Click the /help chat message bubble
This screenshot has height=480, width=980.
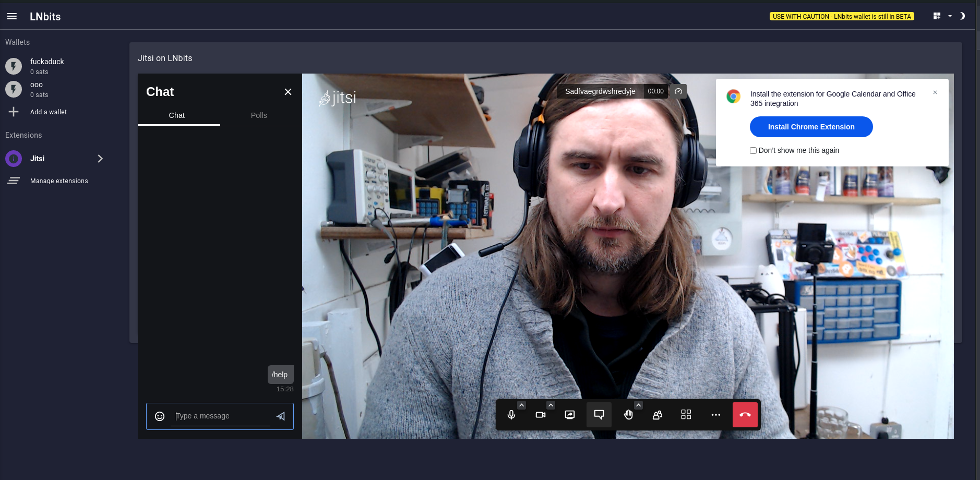280,375
